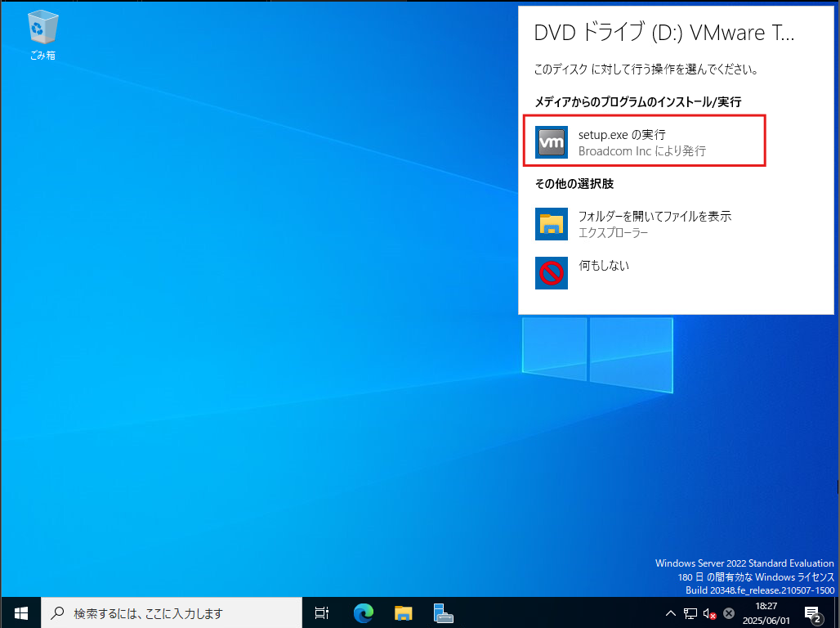Open Server Manager from the taskbar

coord(443,613)
